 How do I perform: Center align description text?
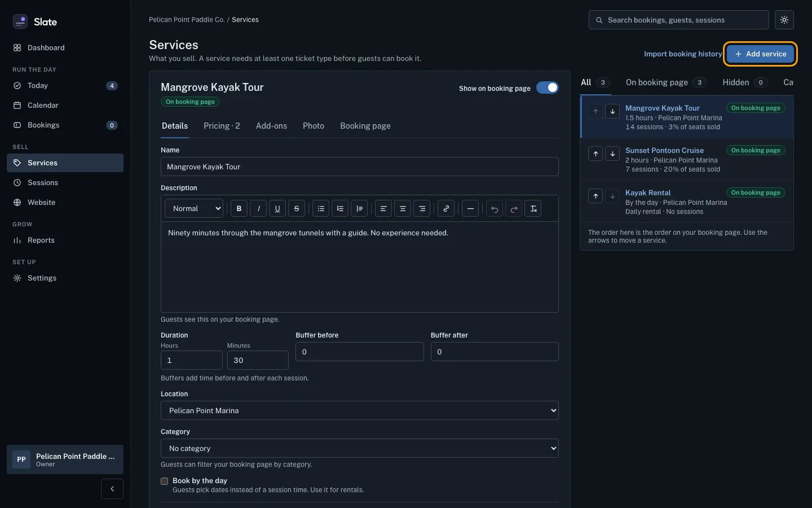(x=403, y=208)
